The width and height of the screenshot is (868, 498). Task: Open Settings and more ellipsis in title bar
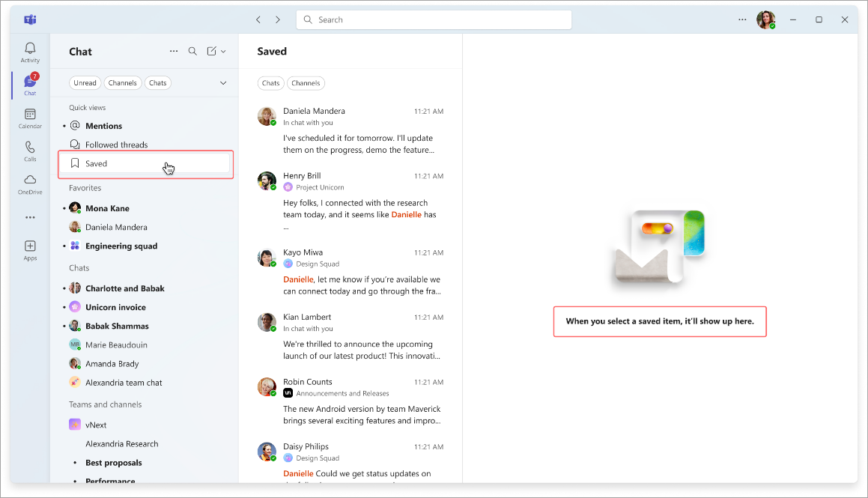coord(742,20)
